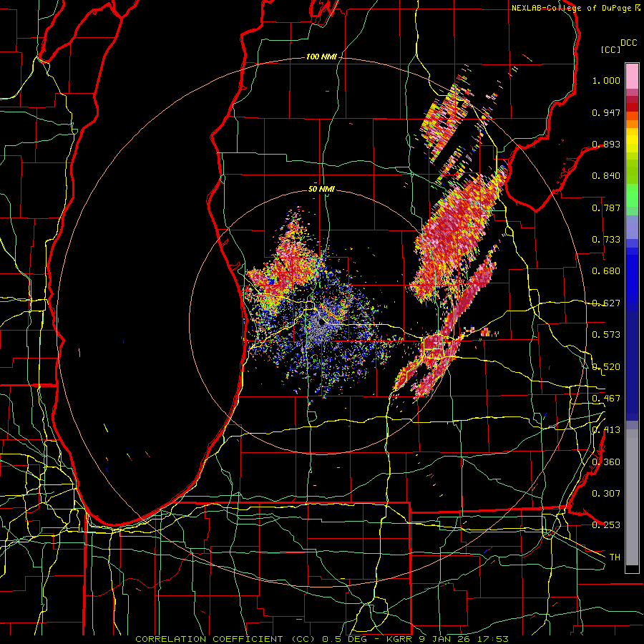Viewport: 644px width, 644px height.
Task: Select the 0.840 legend value
Action: [606, 176]
